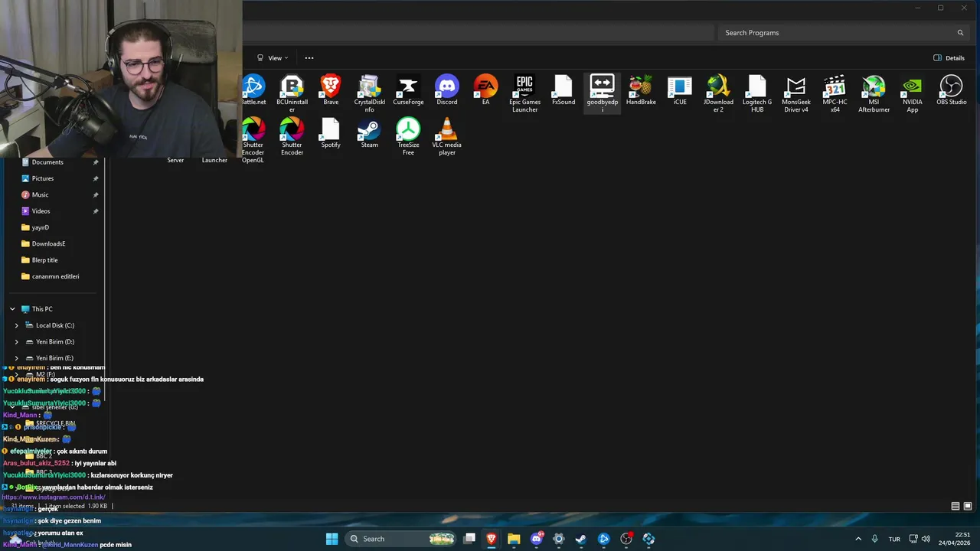Select the HandBrake pineapple icon
980x551 pixels.
point(641,90)
